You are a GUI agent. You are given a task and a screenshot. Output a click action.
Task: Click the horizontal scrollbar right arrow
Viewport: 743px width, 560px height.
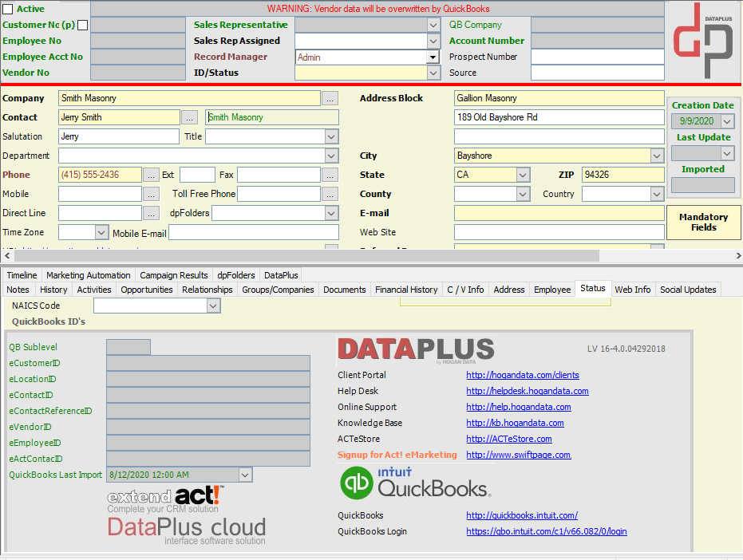737,256
